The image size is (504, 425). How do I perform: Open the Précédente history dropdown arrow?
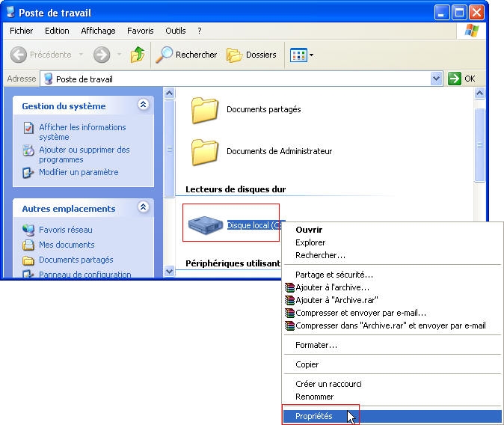click(81, 55)
